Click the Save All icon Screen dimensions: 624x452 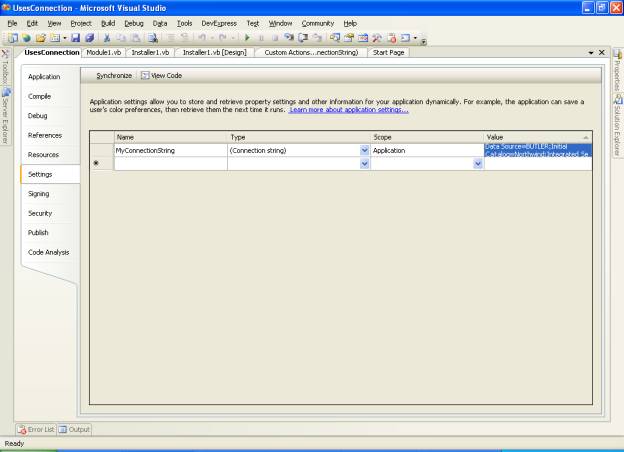pyautogui.click(x=90, y=38)
